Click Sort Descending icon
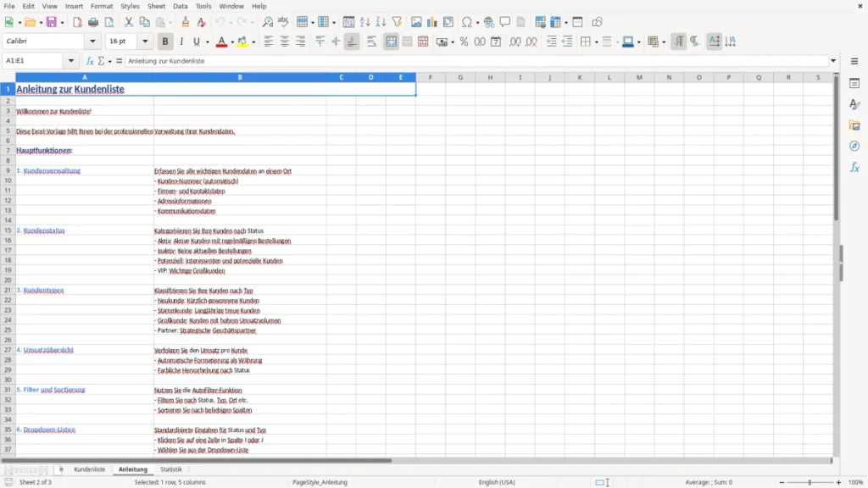 (381, 22)
